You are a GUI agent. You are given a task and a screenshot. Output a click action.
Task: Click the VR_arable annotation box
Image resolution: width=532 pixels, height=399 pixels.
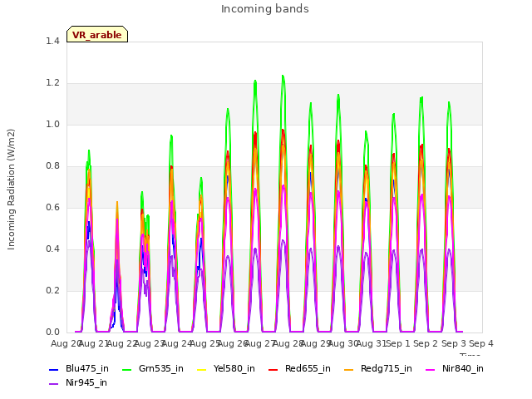click(x=97, y=34)
